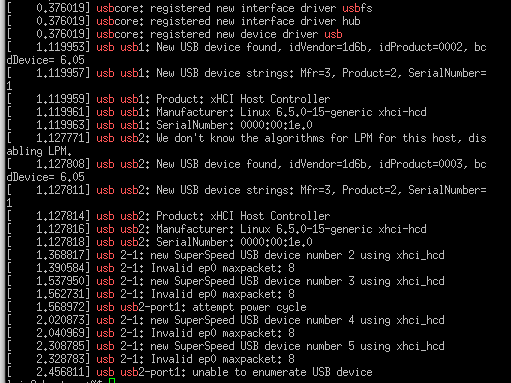Image resolution: width=511 pixels, height=383 pixels.
Task: Click 'idProduct=0003' text
Action: tap(421, 164)
